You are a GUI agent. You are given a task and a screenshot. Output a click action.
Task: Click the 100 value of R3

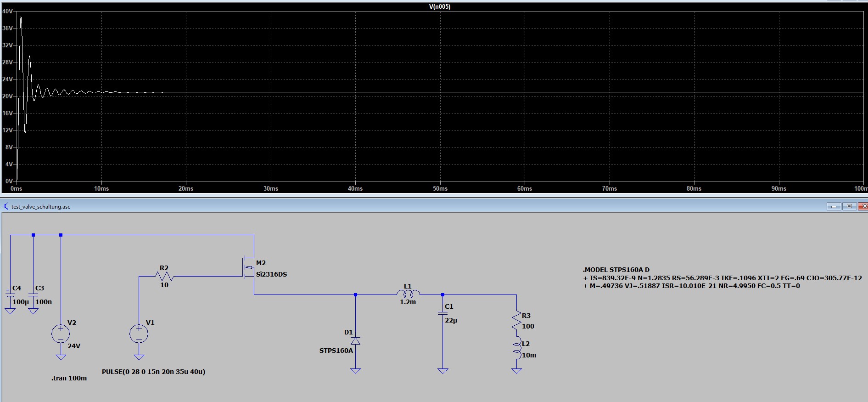coord(528,326)
